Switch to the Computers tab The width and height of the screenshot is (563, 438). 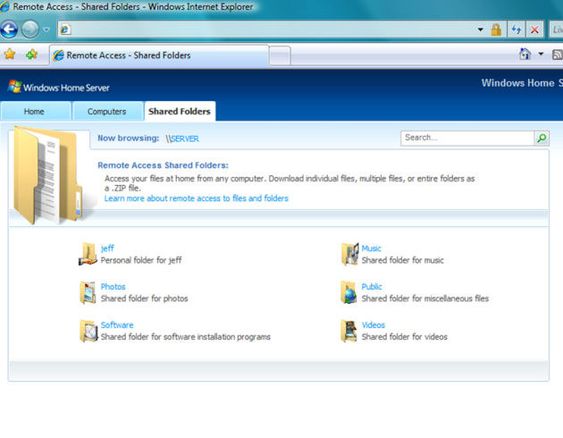[107, 111]
